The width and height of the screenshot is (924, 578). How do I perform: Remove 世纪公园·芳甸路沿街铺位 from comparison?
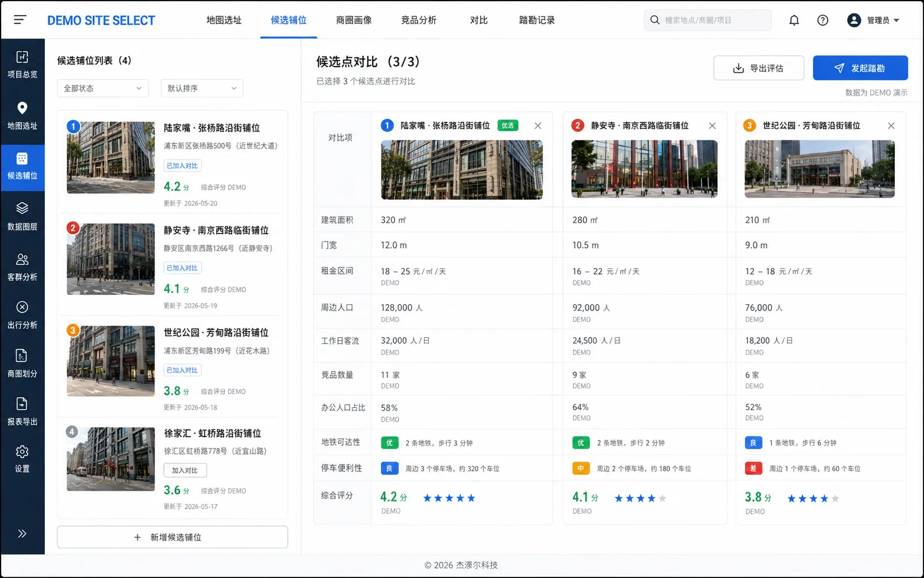pos(891,126)
